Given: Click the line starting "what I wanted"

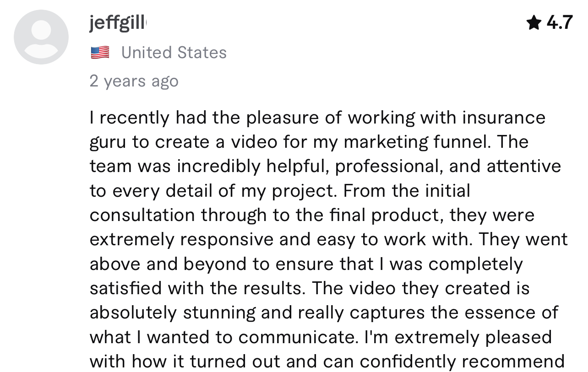Looking at the screenshot, I should (321, 337).
